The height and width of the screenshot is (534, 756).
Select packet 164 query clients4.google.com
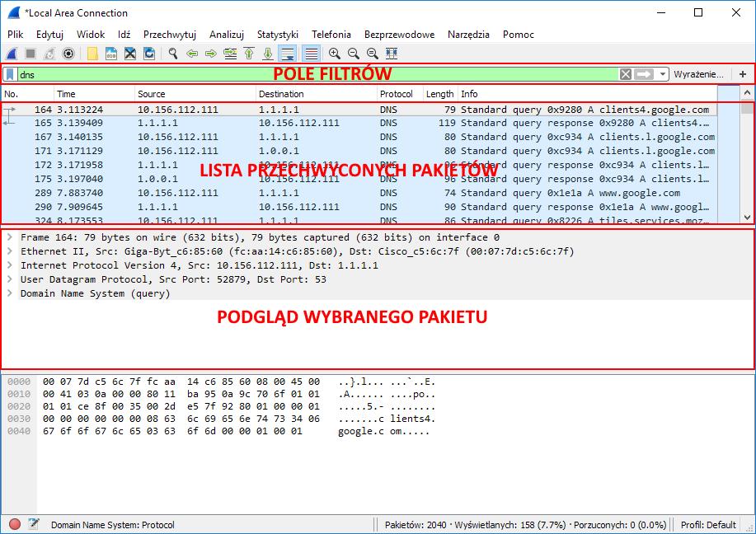click(x=359, y=110)
